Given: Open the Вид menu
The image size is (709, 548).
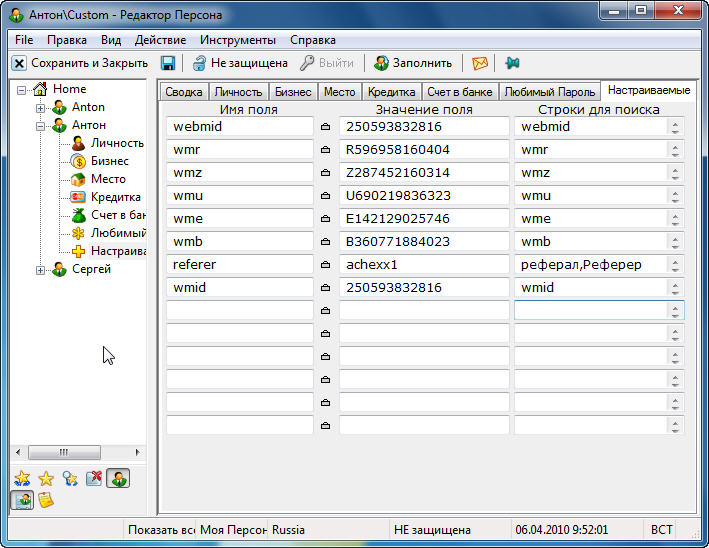Looking at the screenshot, I should (111, 40).
